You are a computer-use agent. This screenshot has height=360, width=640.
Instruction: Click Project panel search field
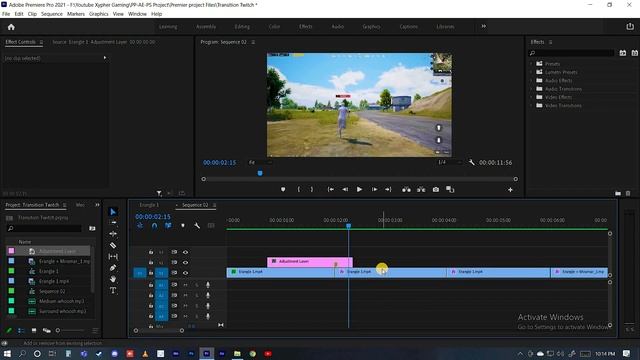pos(45,229)
